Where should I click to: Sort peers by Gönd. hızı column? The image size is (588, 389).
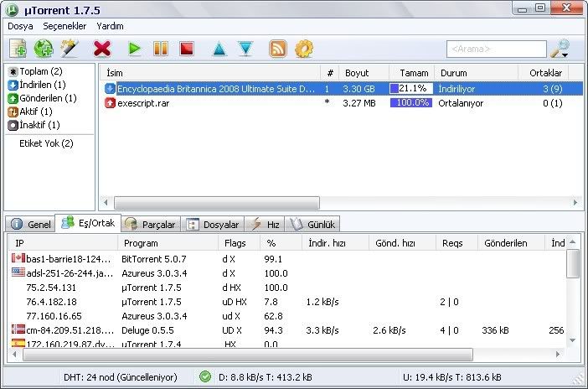(402, 243)
